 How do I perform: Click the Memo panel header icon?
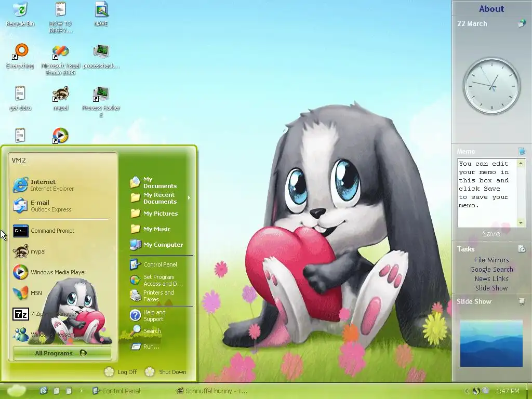click(x=522, y=151)
